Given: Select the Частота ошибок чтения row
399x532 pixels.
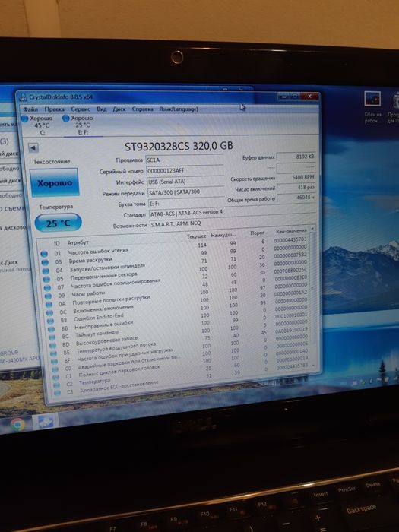Looking at the screenshot, I should 174,248.
